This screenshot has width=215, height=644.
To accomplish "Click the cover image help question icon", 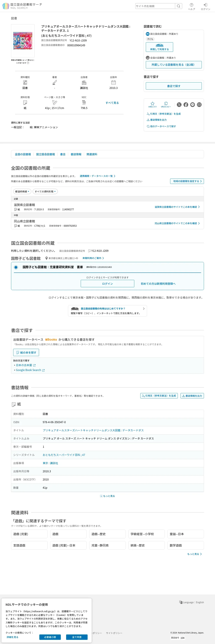I will tap(28, 63).
